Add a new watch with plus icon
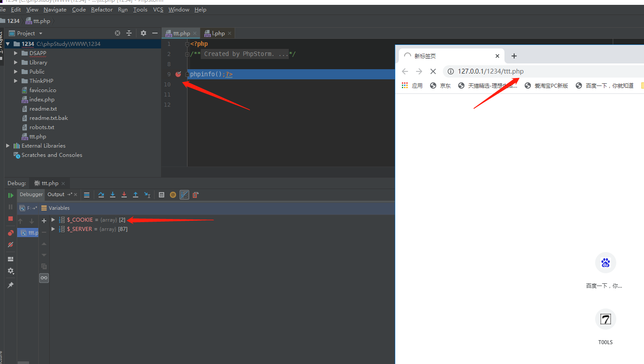 point(44,221)
